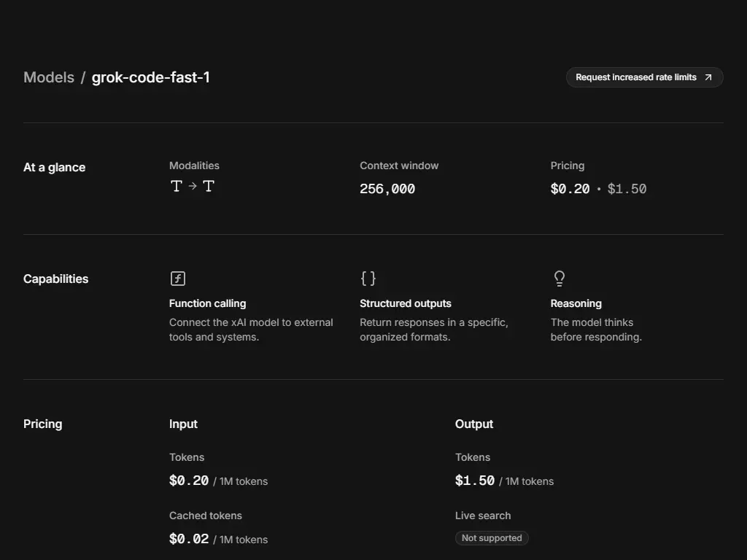
Task: Click the Live search label
Action: coord(483,516)
